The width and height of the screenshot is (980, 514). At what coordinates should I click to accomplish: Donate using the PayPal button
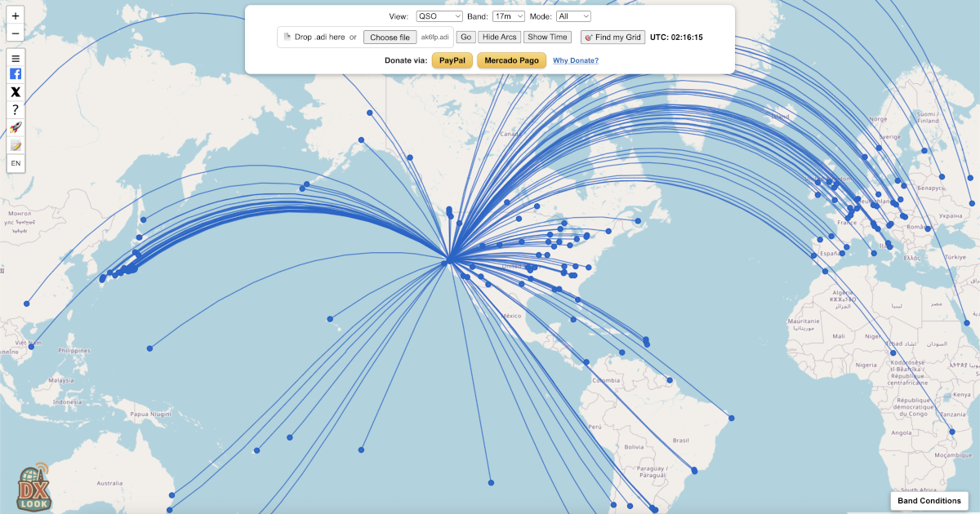(x=452, y=60)
